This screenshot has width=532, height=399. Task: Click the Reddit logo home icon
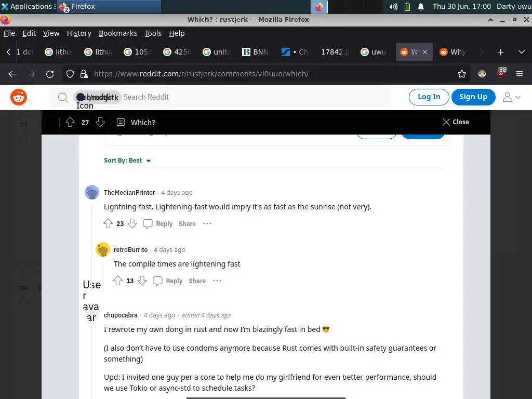tap(19, 97)
